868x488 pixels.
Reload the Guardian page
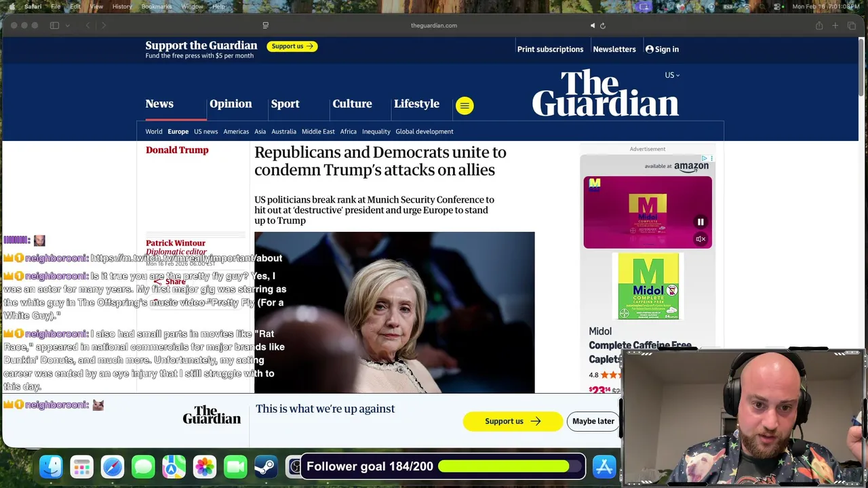[x=602, y=26]
